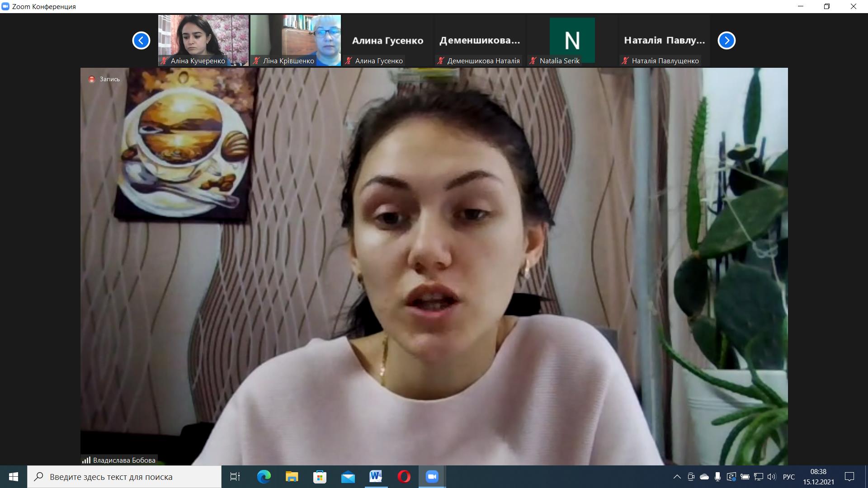Select Natalia Serik green N avatar
This screenshot has height=488, width=868.
coord(572,40)
